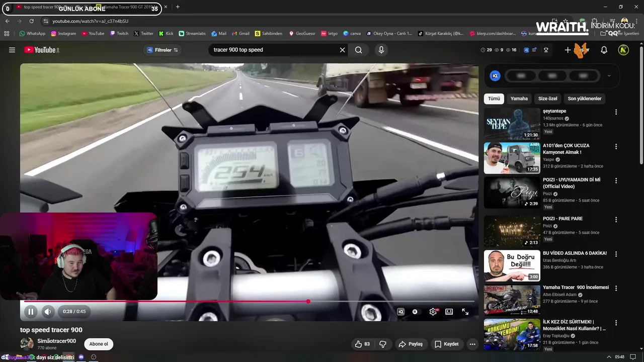Open the YouTube hamburger guide menu
Viewport: 644px width, 362px height.
click(12, 50)
